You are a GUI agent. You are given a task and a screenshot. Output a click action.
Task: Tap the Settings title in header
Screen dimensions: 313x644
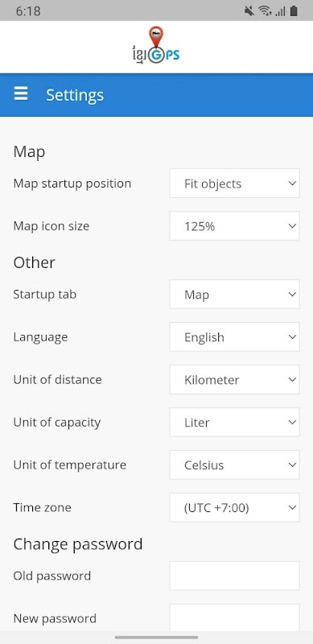[75, 95]
